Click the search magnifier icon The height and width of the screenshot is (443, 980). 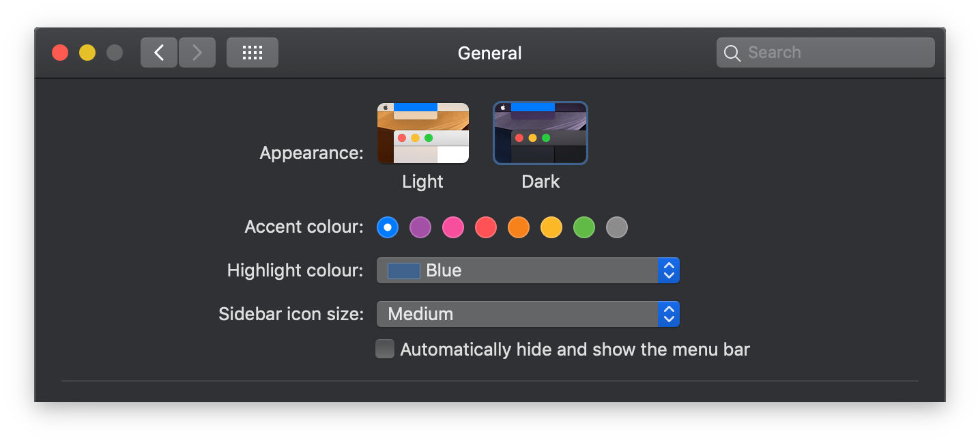click(732, 52)
